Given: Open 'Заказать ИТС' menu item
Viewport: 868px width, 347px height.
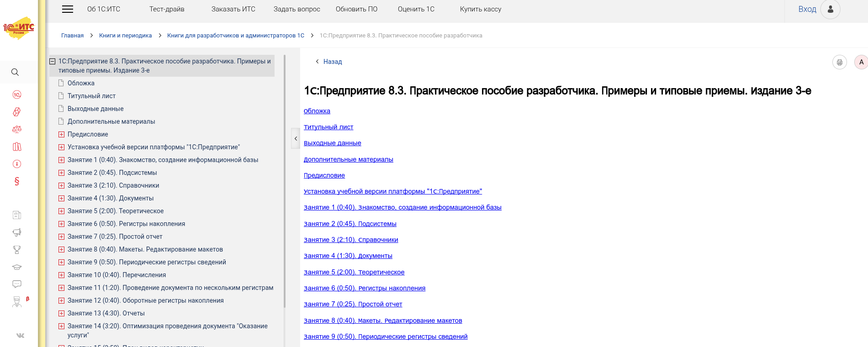Looking at the screenshot, I should click(233, 9).
